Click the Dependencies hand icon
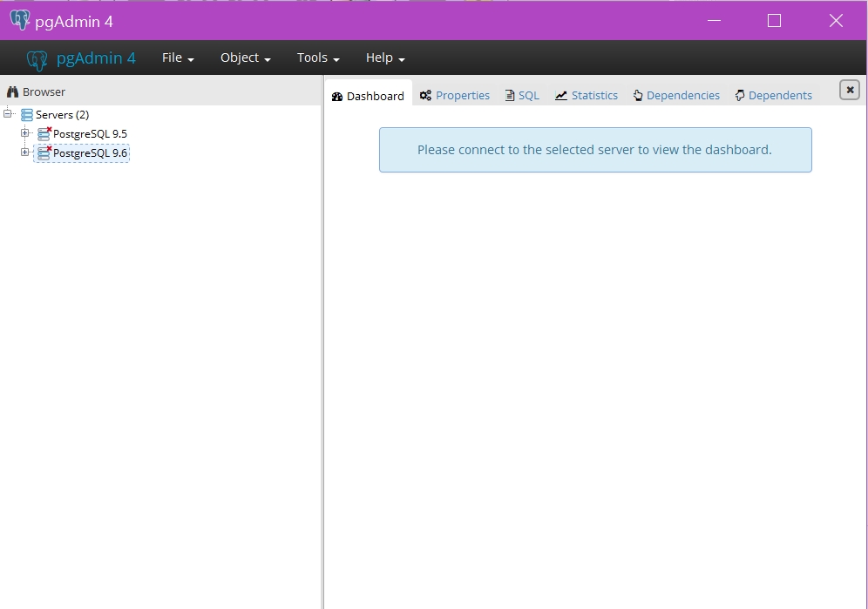Image resolution: width=868 pixels, height=609 pixels. pos(638,95)
